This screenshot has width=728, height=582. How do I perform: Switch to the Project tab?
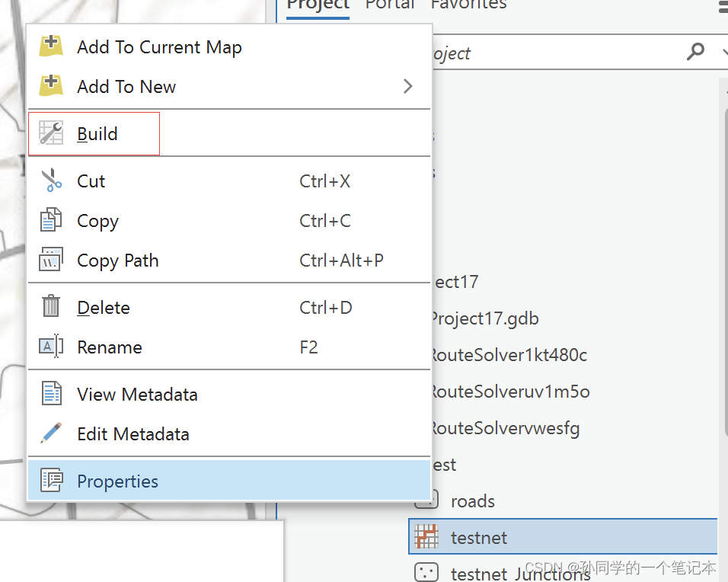(x=318, y=5)
